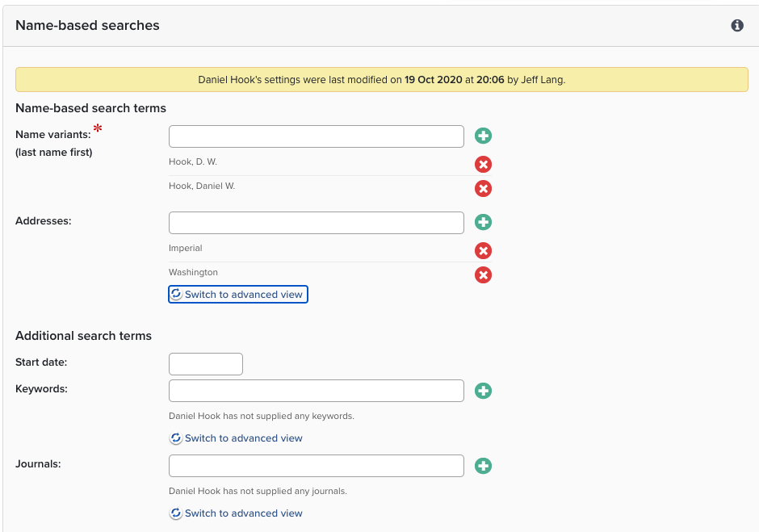Click the info icon in Name-based searches header

point(736,26)
